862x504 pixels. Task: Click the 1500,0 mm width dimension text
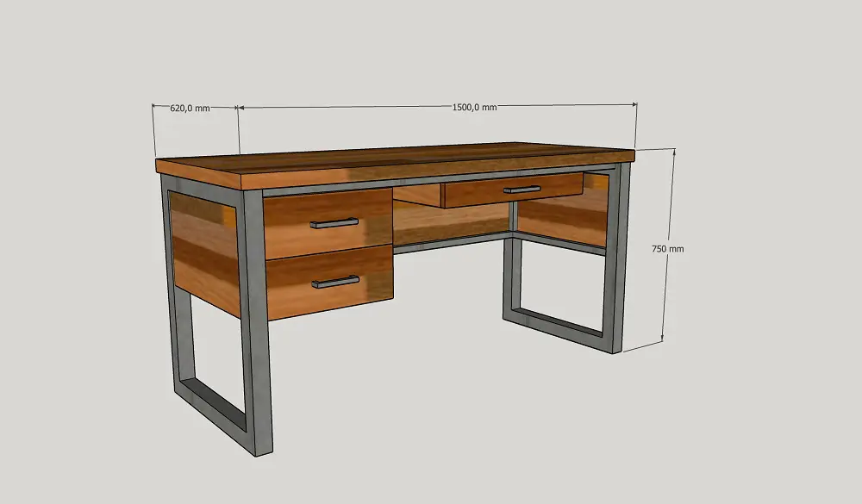[474, 108]
